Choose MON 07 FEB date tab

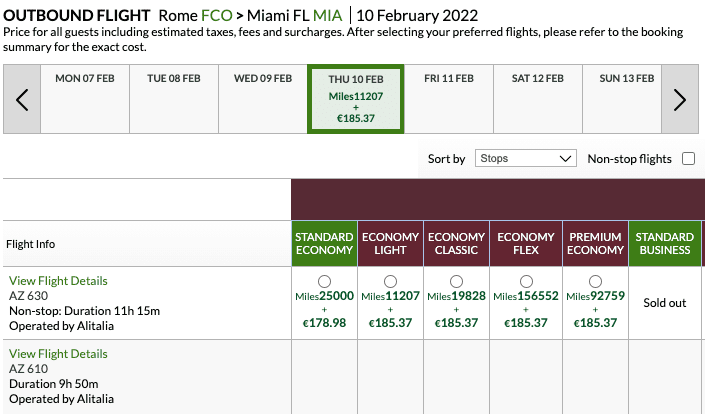[85, 99]
